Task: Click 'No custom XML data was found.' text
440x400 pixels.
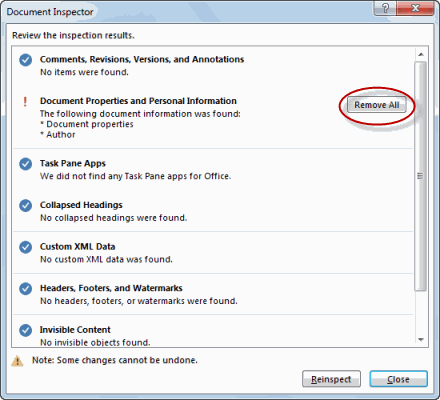Action: [x=106, y=259]
